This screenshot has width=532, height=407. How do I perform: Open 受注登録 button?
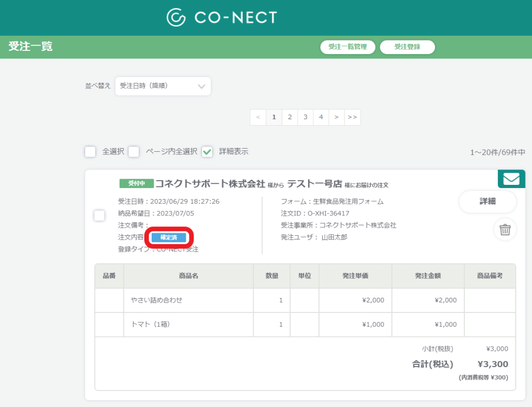(x=407, y=47)
